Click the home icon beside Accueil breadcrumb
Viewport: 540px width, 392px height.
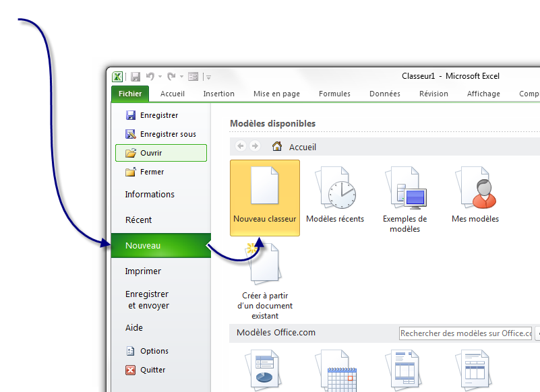click(x=276, y=146)
